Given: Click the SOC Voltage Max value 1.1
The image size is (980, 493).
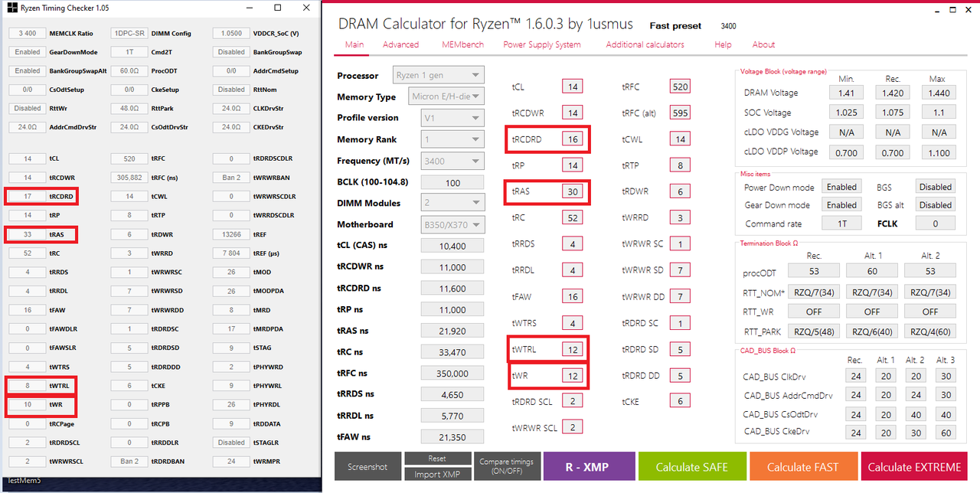Looking at the screenshot, I should (939, 113).
